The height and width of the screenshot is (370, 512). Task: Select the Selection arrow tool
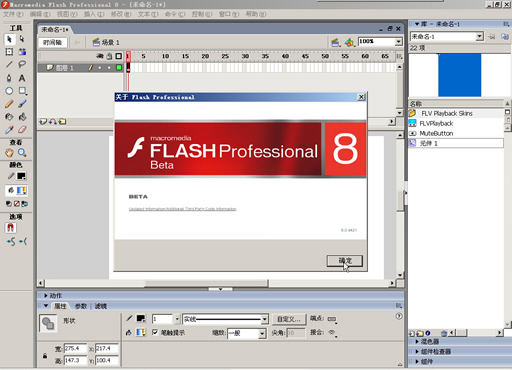9,39
